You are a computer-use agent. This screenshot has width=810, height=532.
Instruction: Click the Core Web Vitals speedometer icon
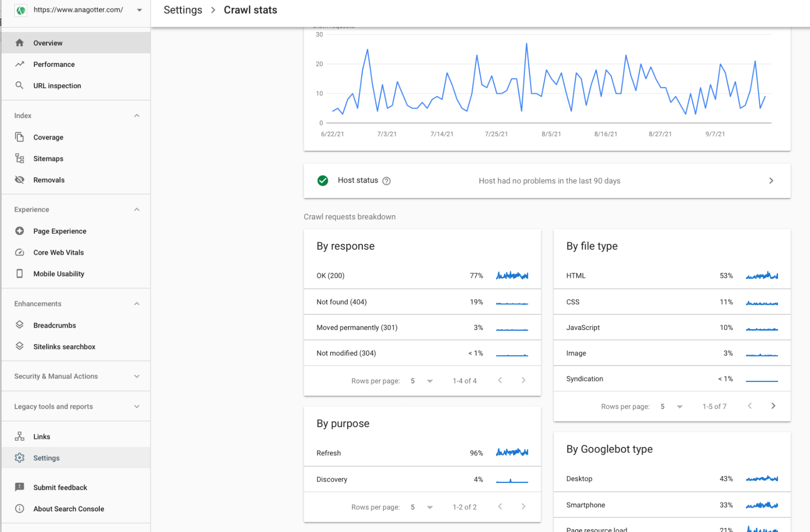click(19, 252)
